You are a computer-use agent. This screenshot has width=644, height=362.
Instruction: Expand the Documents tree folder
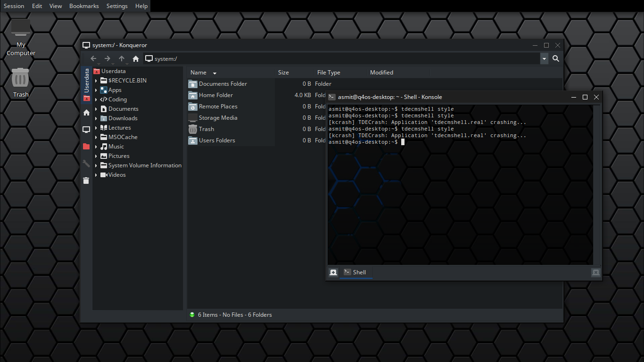(x=96, y=109)
